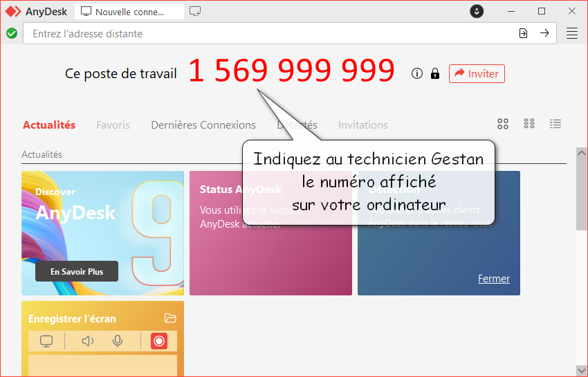
Task: Open the Actualités tab
Action: 49,125
